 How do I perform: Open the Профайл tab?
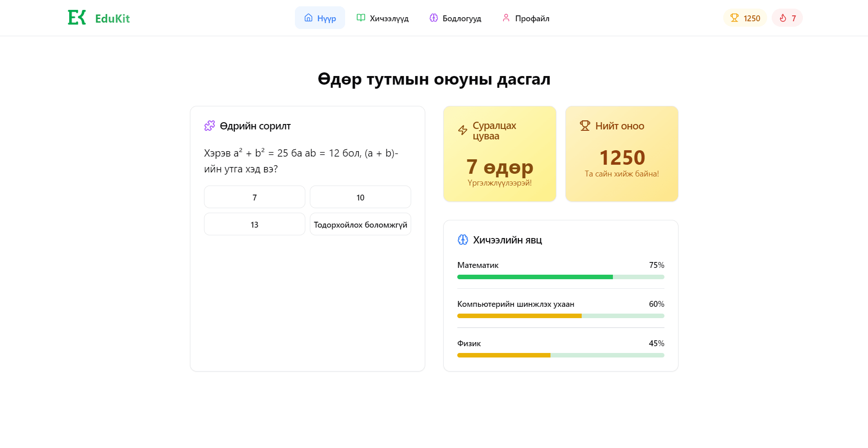point(526,18)
